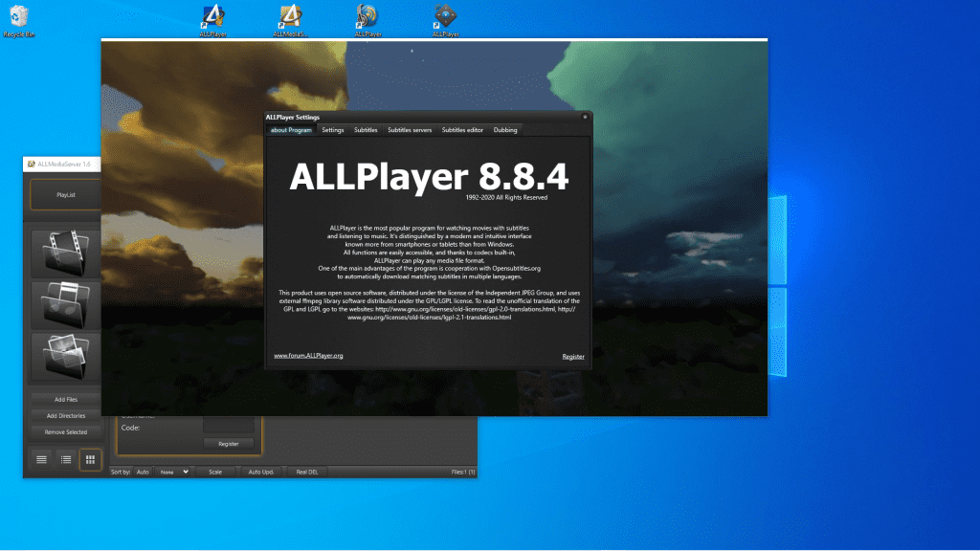The width and height of the screenshot is (980, 551).
Task: Click the Add Files button
Action: [x=66, y=399]
